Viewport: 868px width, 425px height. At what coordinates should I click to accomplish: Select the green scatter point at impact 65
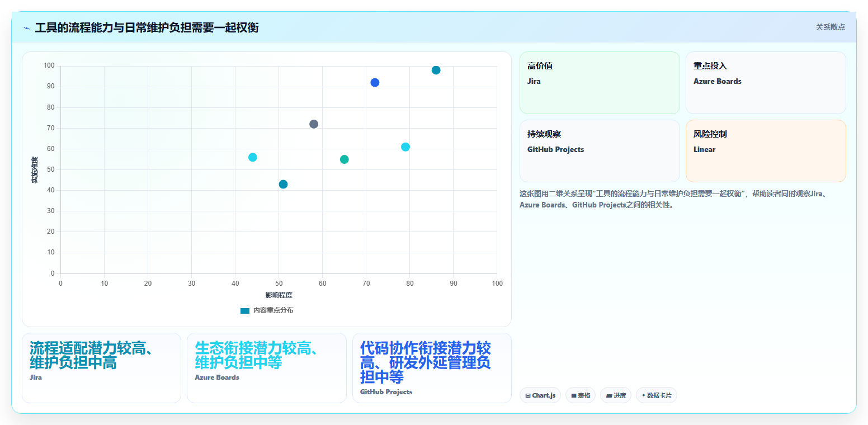pos(345,159)
